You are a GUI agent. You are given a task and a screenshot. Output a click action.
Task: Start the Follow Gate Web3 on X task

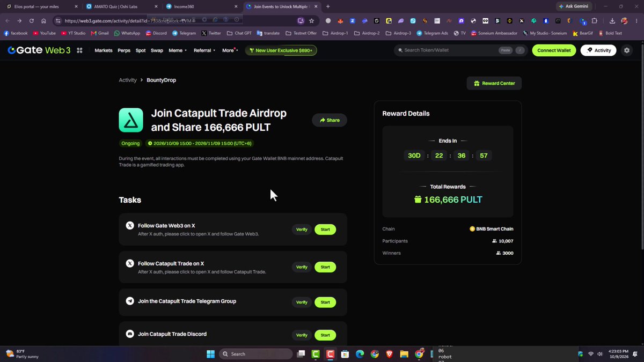325,230
